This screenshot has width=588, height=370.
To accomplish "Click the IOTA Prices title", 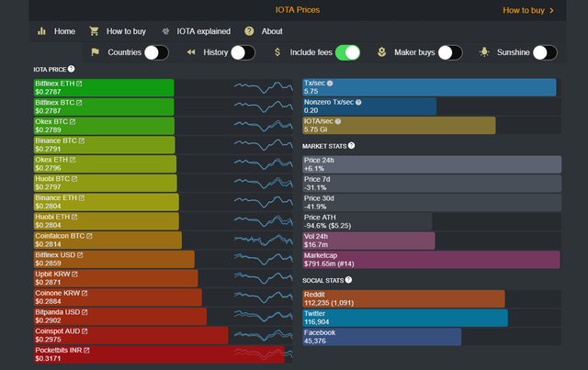I will pyautogui.click(x=298, y=10).
